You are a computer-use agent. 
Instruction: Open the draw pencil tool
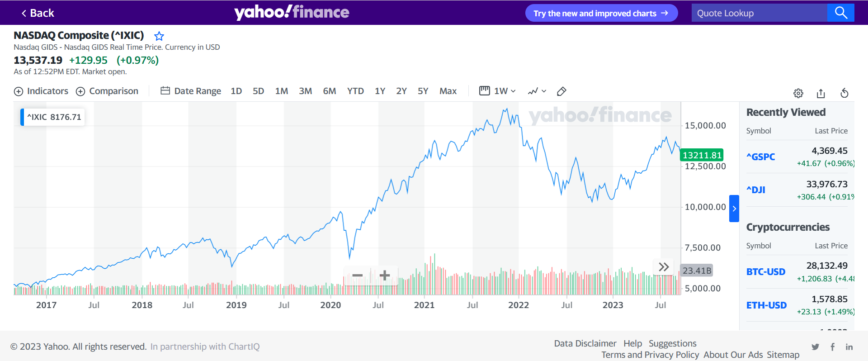(x=561, y=91)
